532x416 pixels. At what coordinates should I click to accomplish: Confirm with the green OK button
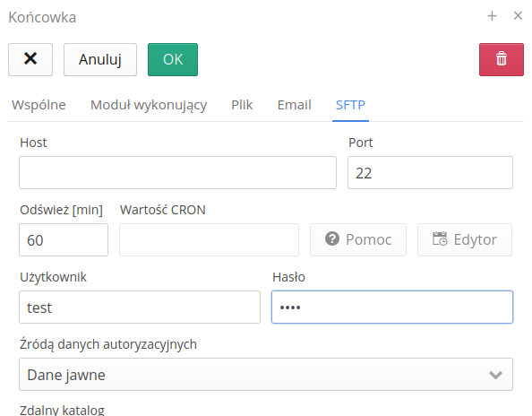click(173, 59)
